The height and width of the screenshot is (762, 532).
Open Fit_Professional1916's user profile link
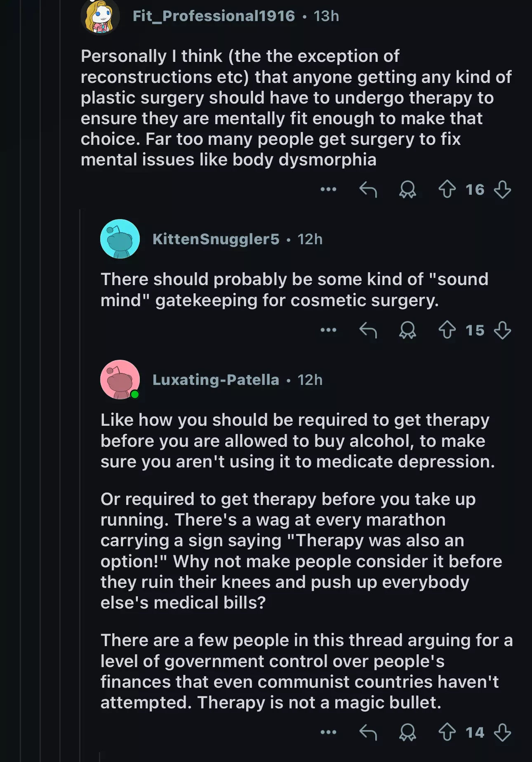[214, 16]
